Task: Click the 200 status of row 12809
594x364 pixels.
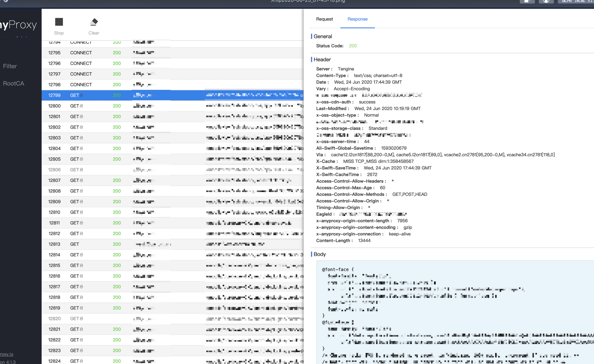Action: (x=117, y=202)
